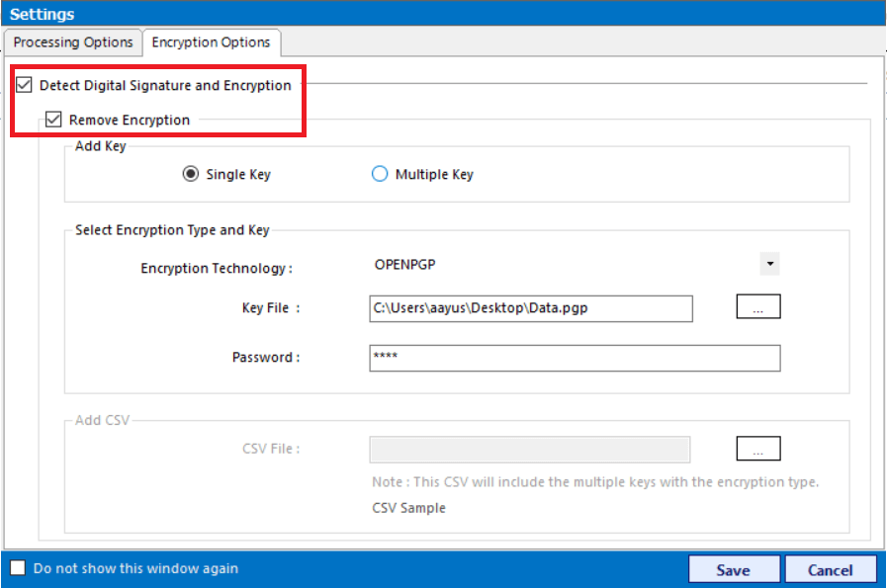
Task: Save the encryption settings
Action: pyautogui.click(x=734, y=569)
